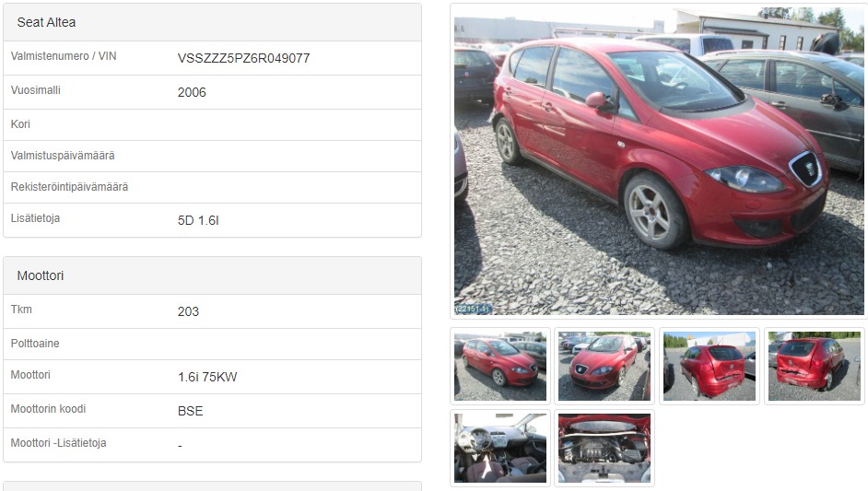The image size is (868, 491).
Task: Click the Valmistenumero / VIN label
Action: coord(64,56)
